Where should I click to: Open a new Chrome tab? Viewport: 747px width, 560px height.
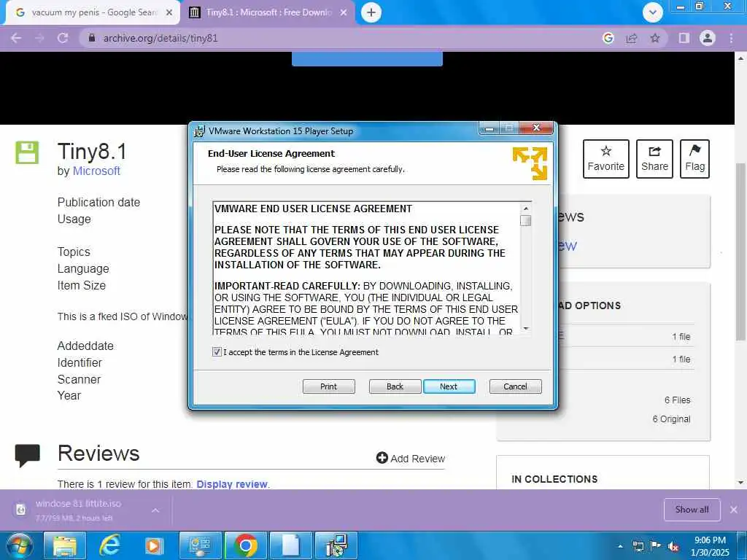click(x=371, y=12)
